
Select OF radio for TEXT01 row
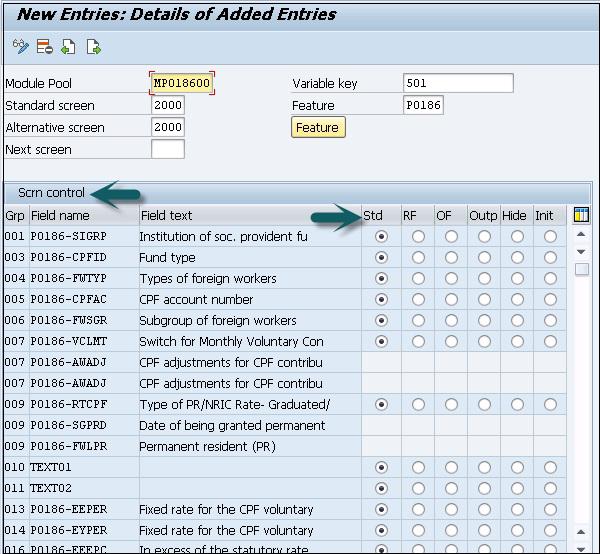(x=451, y=467)
